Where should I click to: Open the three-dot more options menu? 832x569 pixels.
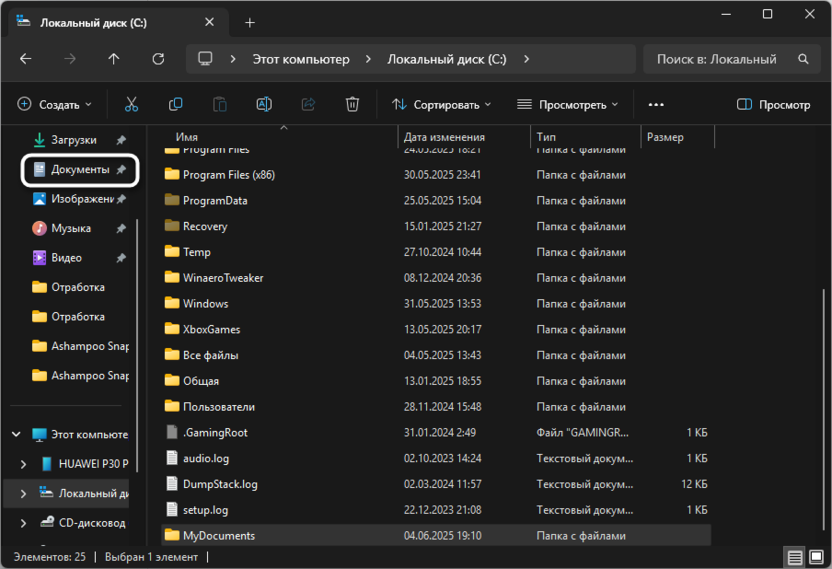tap(656, 104)
